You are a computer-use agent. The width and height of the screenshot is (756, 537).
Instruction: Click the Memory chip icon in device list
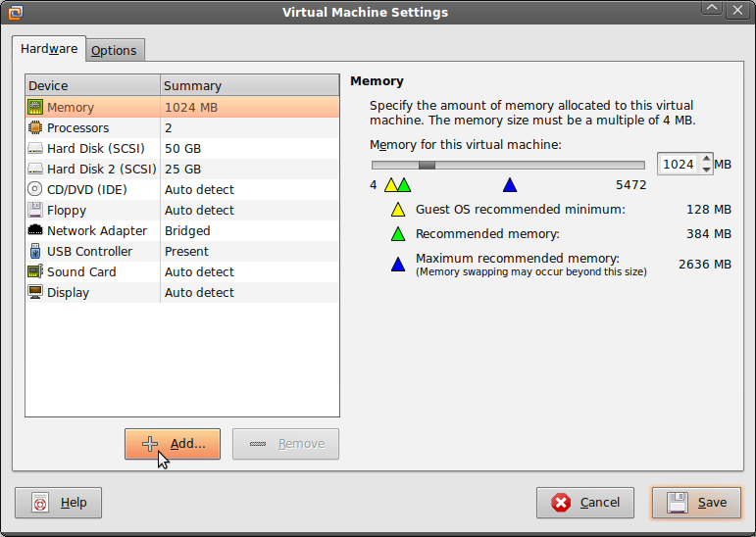[35, 107]
